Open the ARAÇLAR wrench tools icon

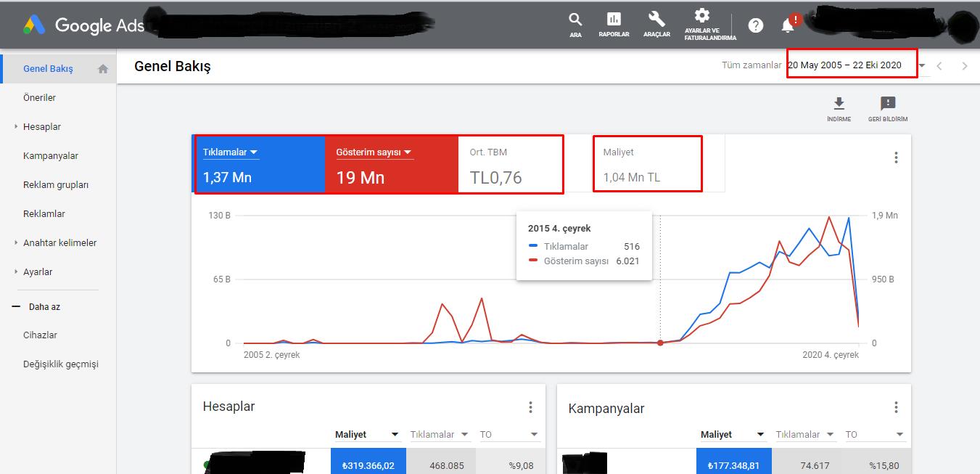[x=656, y=25]
